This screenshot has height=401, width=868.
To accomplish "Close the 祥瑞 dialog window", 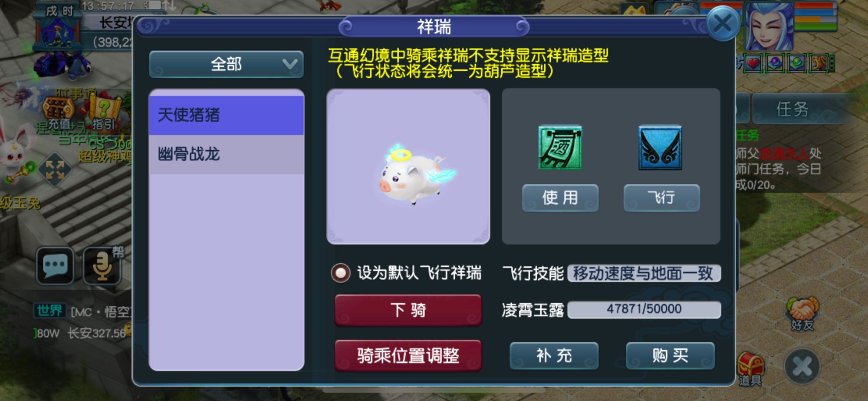I will 723,23.
